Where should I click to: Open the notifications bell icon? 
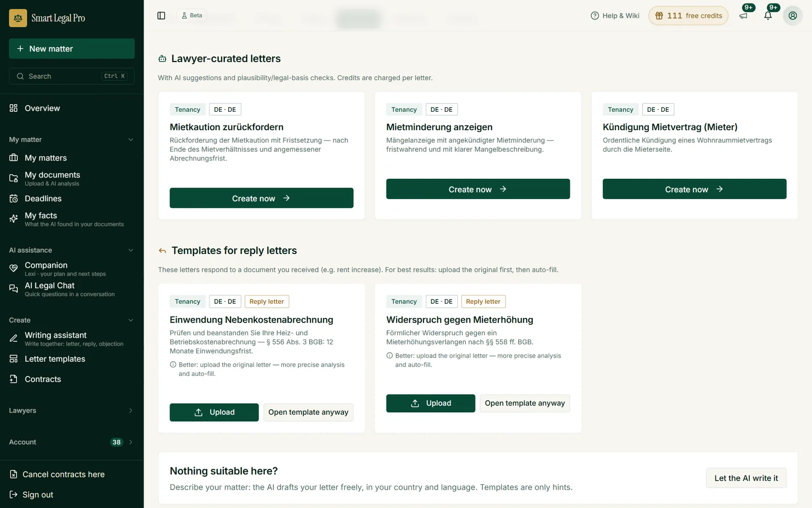[768, 16]
